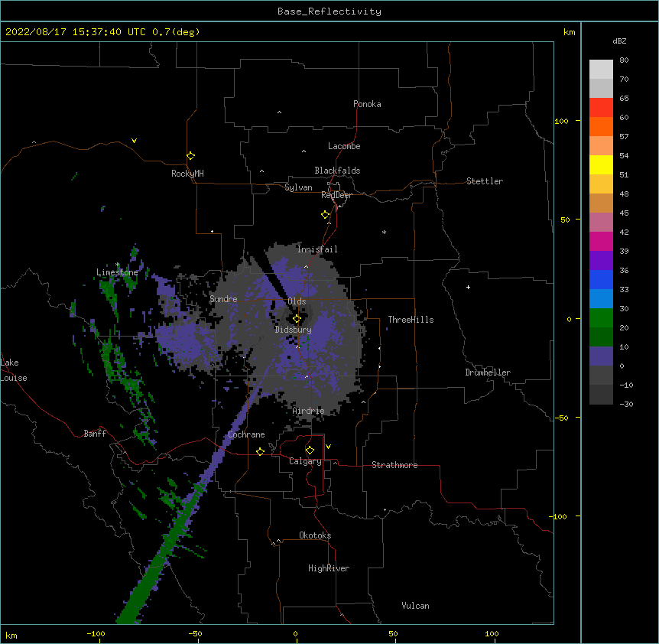This screenshot has width=659, height=644.
Task: Click the white plus marker north of Drumheller
Action: coord(468,287)
